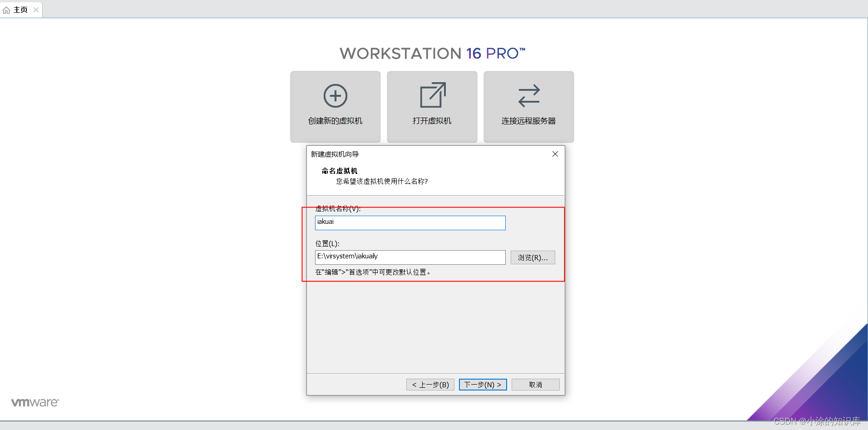Close the 主页 tab with its X
Screen dimensions: 868x430
[36, 10]
